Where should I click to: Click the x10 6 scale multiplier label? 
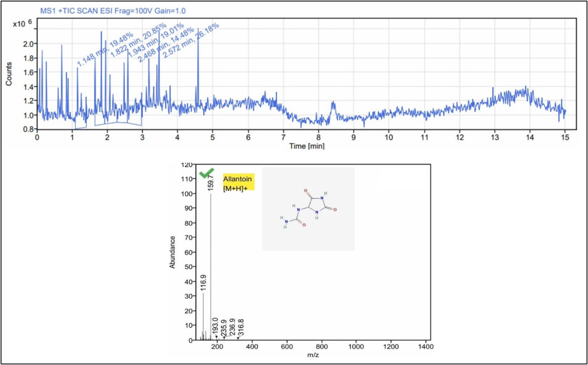click(x=22, y=23)
